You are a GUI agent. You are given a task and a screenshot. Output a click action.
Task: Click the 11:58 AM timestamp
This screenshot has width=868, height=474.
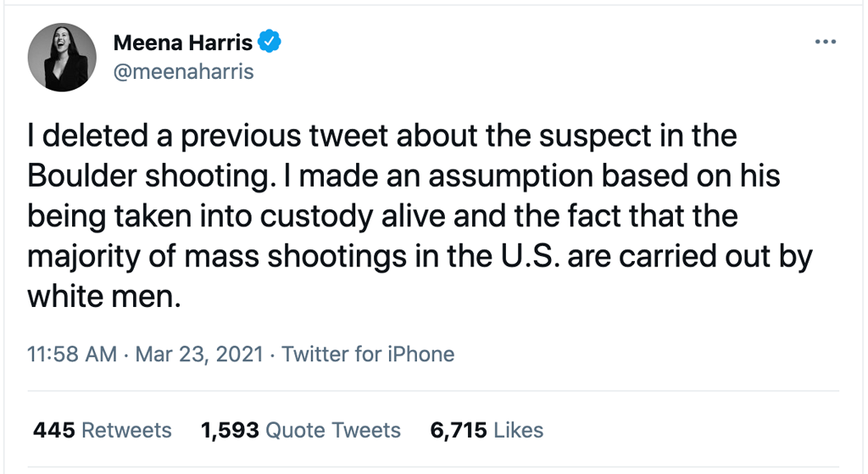tap(72, 354)
